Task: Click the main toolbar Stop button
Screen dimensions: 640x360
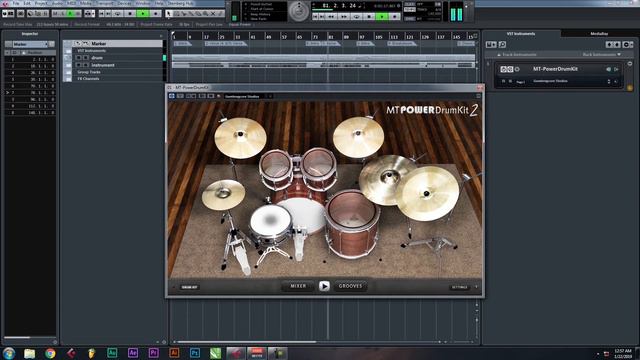Action: pos(130,13)
